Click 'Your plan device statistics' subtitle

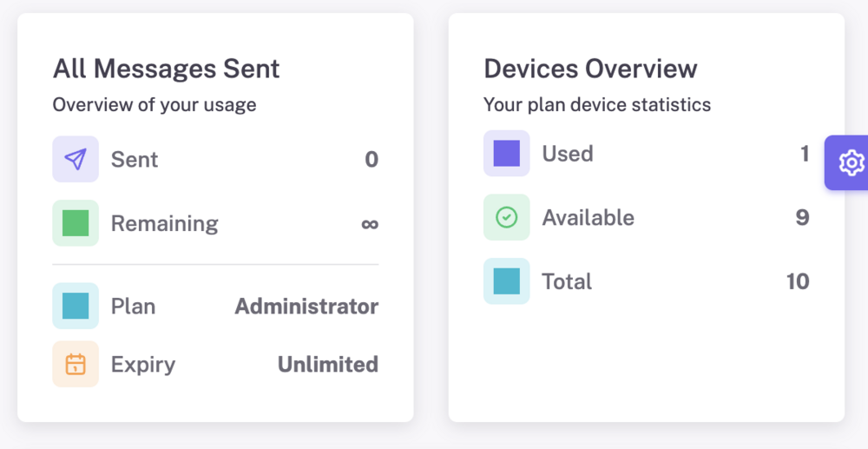tap(597, 104)
